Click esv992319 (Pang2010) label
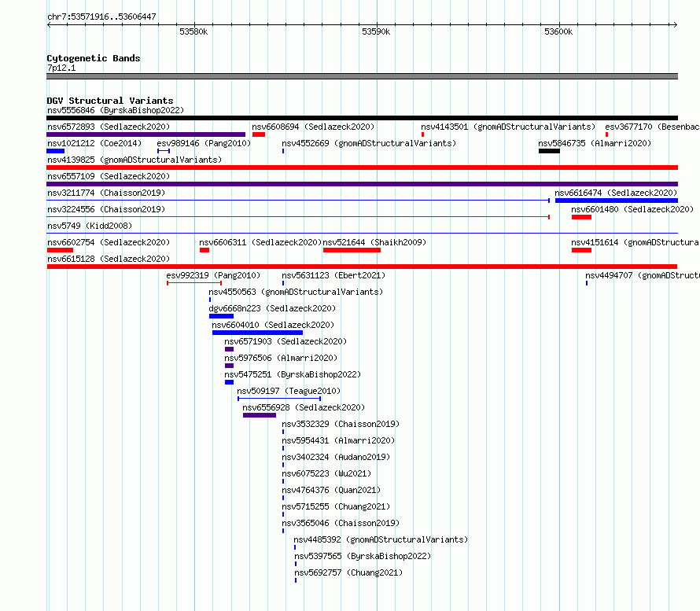Screen dimensions: 700x611 point(213,275)
